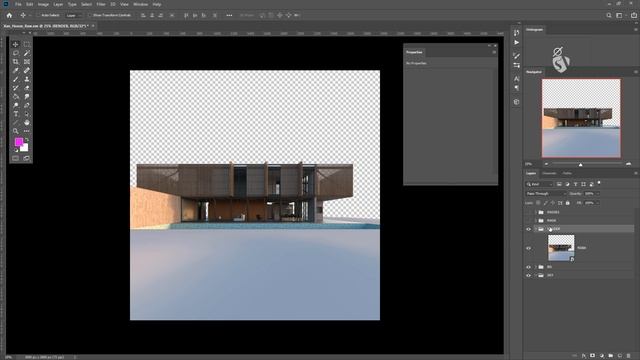Open the layer filter Kind dropdown
This screenshot has width=640, height=360.
point(539,184)
